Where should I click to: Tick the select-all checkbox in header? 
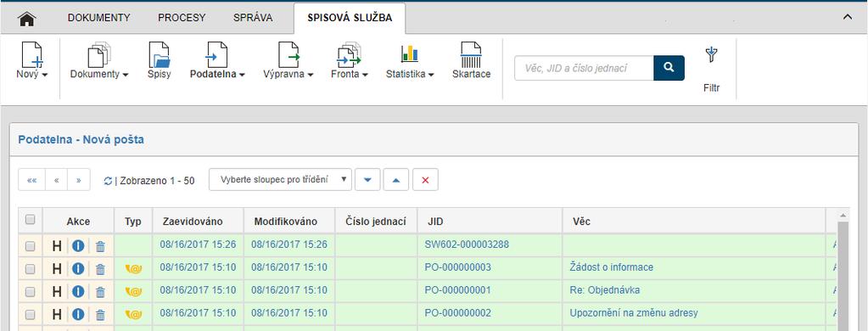point(30,220)
